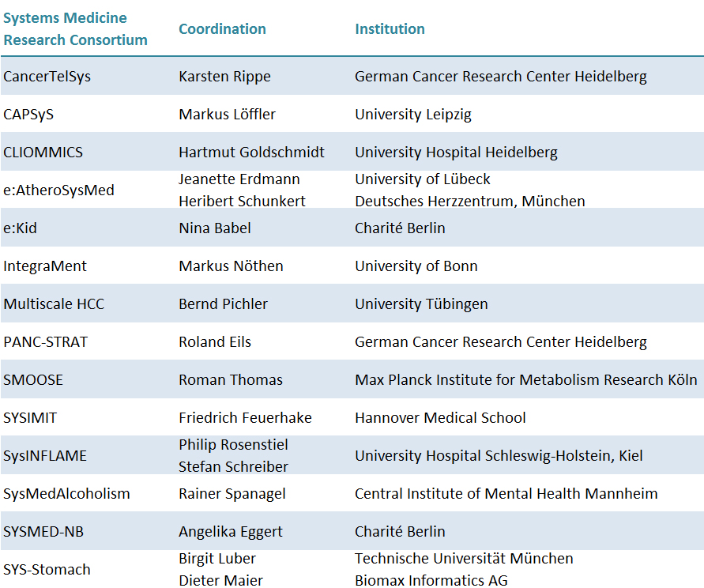Viewport: 704px width, 588px height.
Task: Click the Institution column header
Action: 390,29
